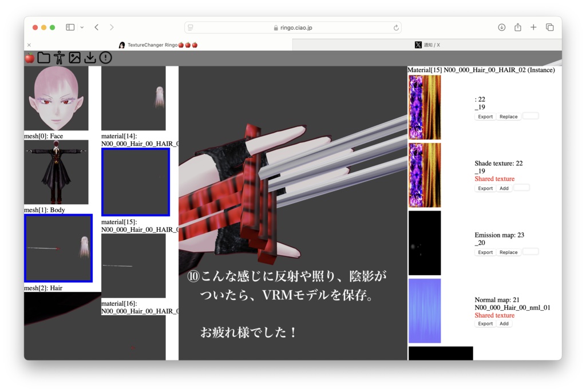This screenshot has width=586, height=392.
Task: Toggle the Safari sidebar icon
Action: point(70,27)
